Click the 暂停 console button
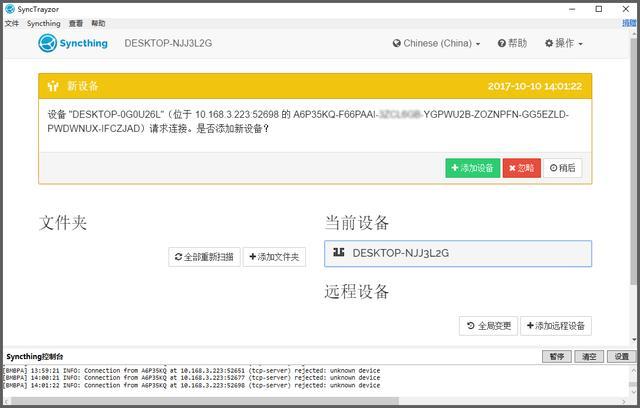This screenshot has height=408, width=640. pos(557,357)
